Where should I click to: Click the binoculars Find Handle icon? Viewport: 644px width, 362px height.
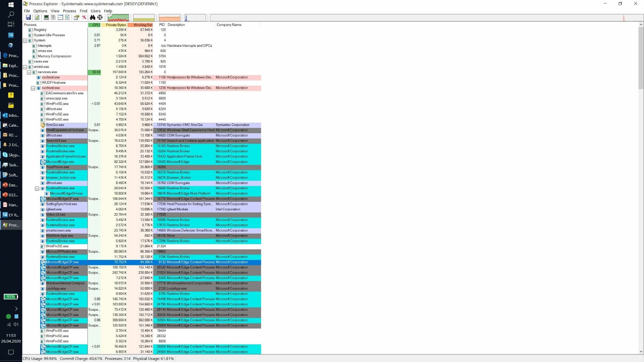click(93, 17)
